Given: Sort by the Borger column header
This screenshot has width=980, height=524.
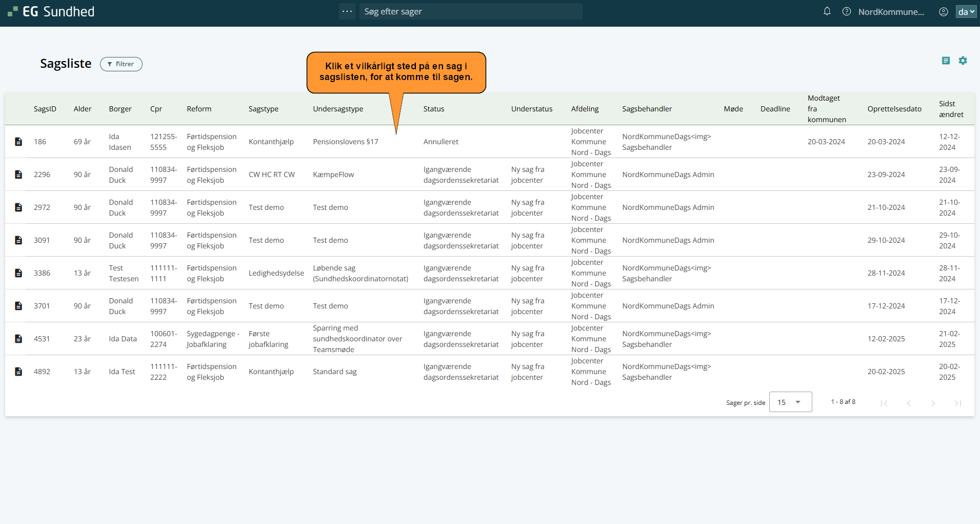Looking at the screenshot, I should (120, 109).
